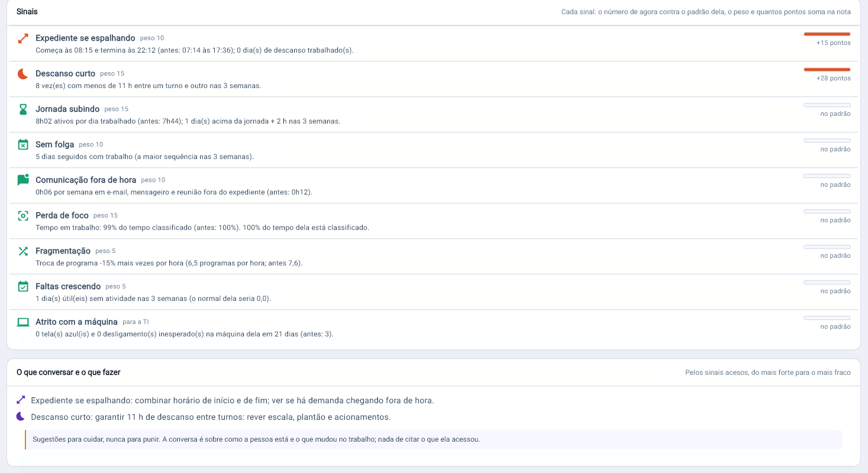Click the Sem folga empty score bar
This screenshot has width=868, height=473.
(827, 141)
